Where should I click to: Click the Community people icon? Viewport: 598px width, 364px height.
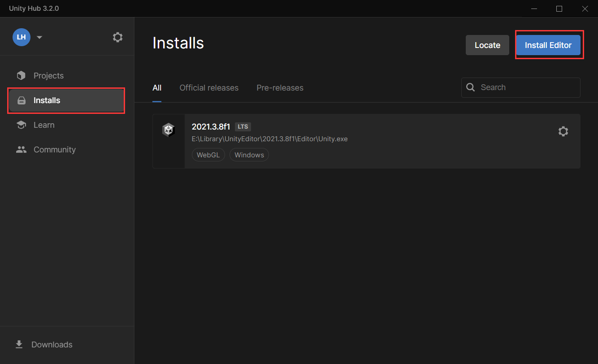[x=21, y=150]
